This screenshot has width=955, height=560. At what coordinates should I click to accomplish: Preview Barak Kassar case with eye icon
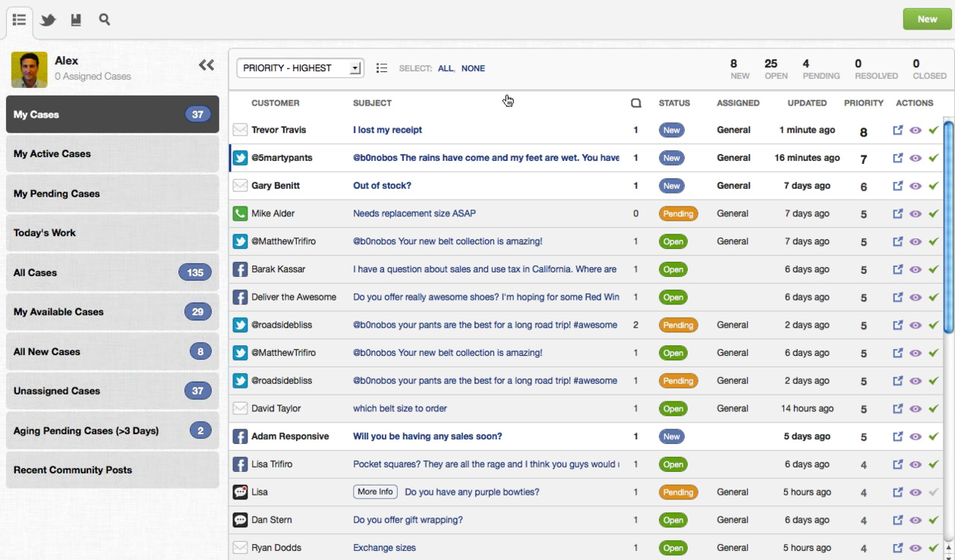[916, 269]
